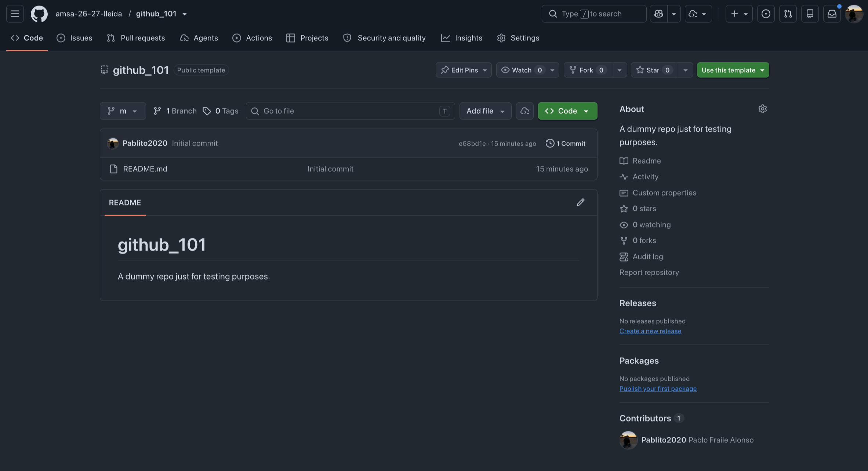Open About settings gear icon
Viewport: 868px width, 471px height.
pos(763,109)
